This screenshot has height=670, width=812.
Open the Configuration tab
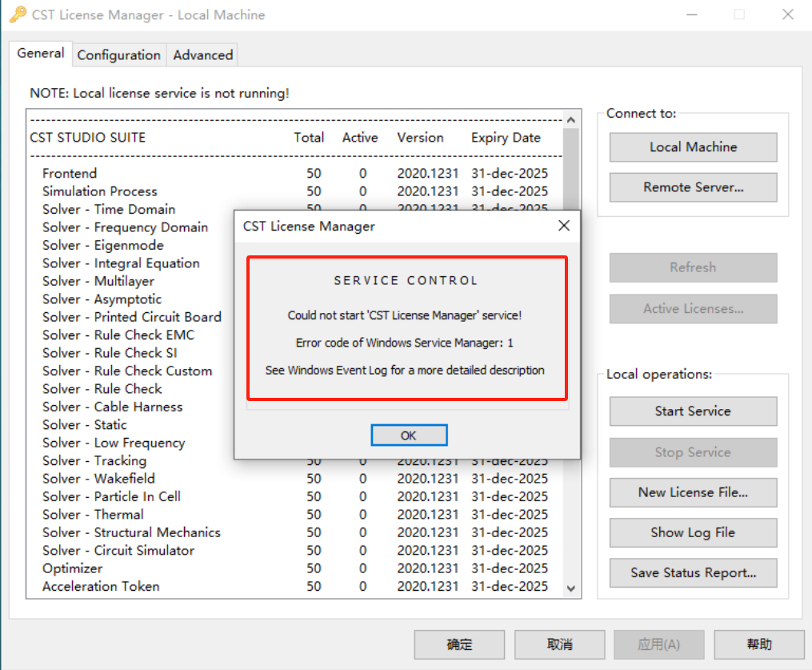[118, 55]
